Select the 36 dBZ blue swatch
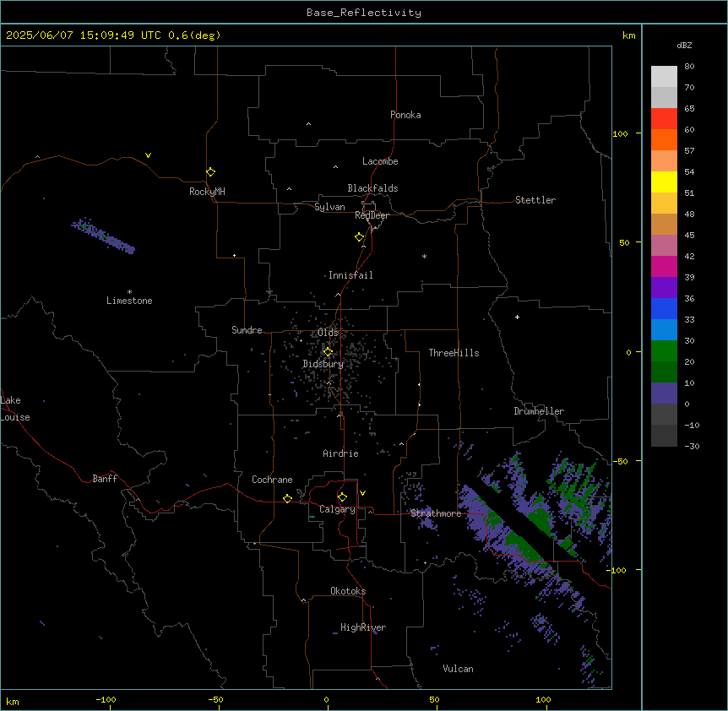The width and height of the screenshot is (728, 711). [x=664, y=308]
